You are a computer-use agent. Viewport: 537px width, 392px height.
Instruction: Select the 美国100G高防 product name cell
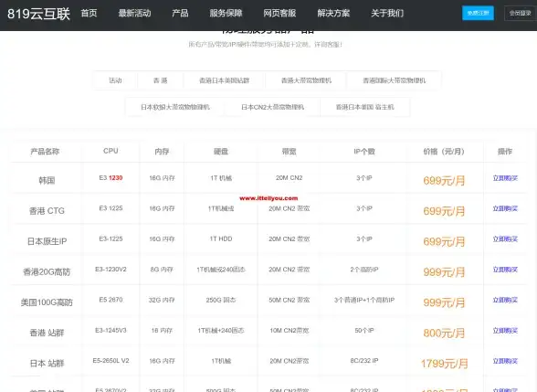click(x=47, y=302)
